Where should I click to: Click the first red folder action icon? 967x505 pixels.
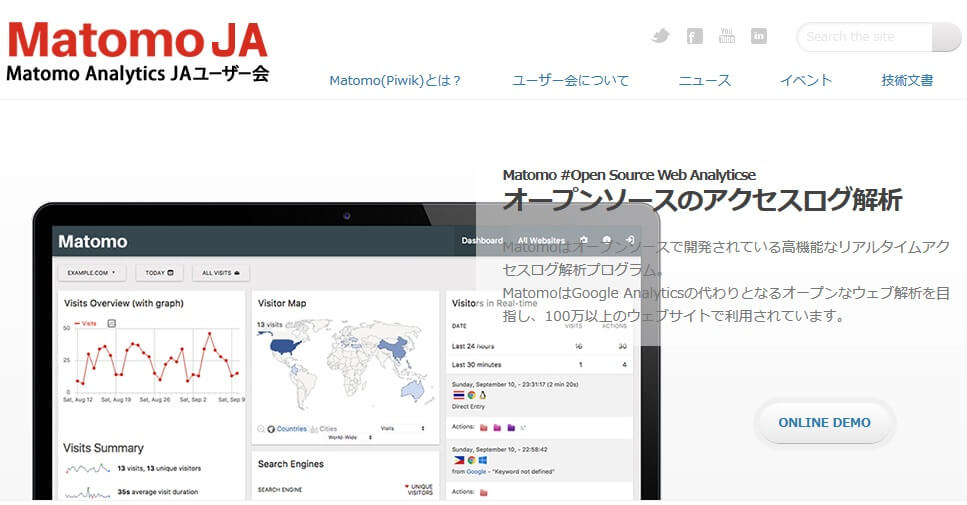coord(484,427)
